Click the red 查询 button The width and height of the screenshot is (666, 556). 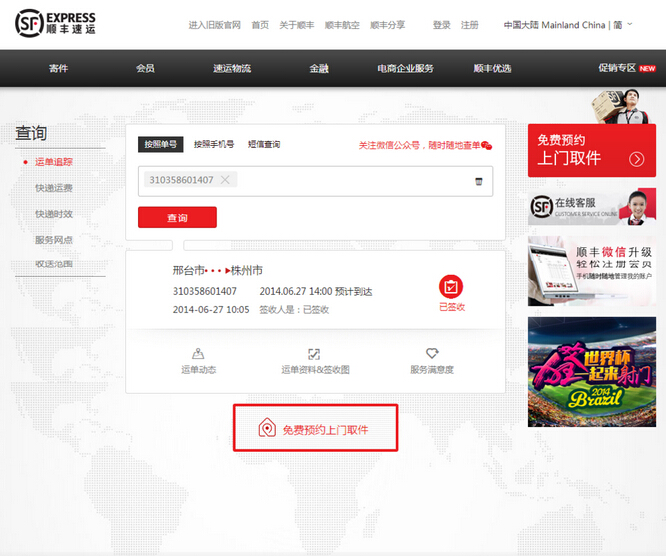pos(177,217)
